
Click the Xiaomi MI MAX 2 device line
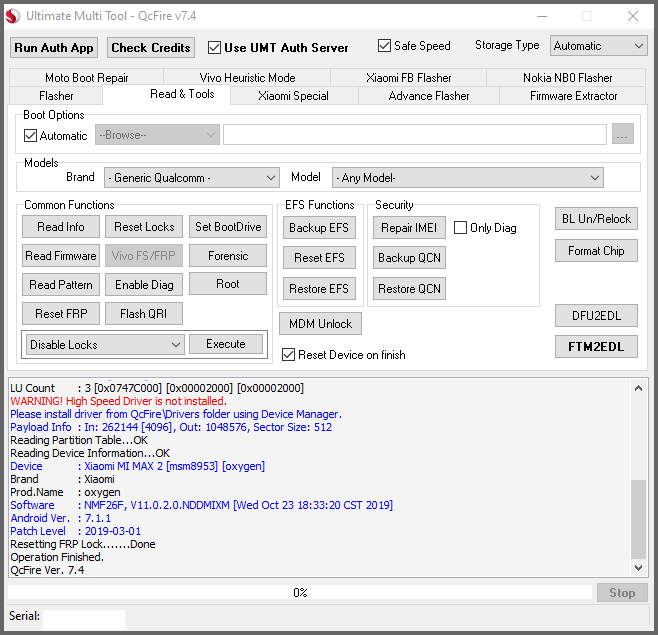137,466
